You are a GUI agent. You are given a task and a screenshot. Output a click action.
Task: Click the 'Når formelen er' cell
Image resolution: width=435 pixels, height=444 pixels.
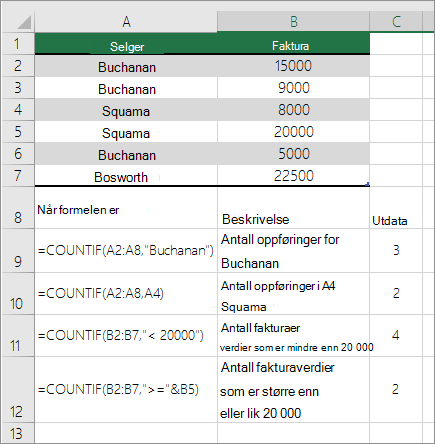[126, 208]
